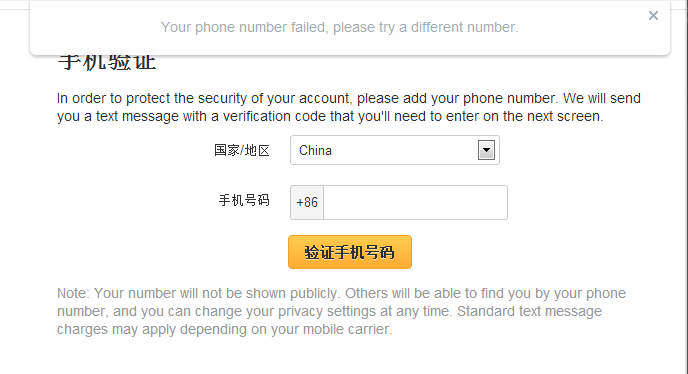Click the 'charges may apply' note line

tap(225, 329)
